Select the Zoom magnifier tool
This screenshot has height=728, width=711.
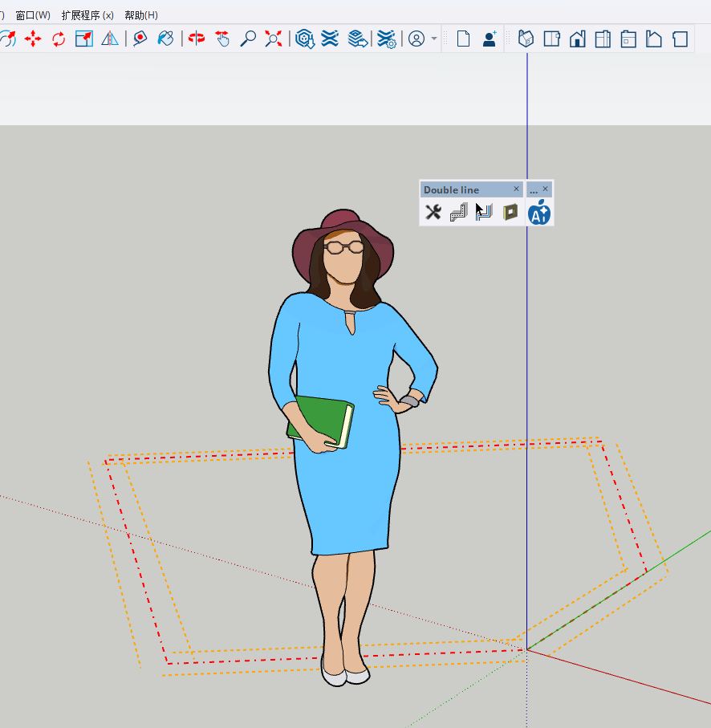click(x=248, y=39)
